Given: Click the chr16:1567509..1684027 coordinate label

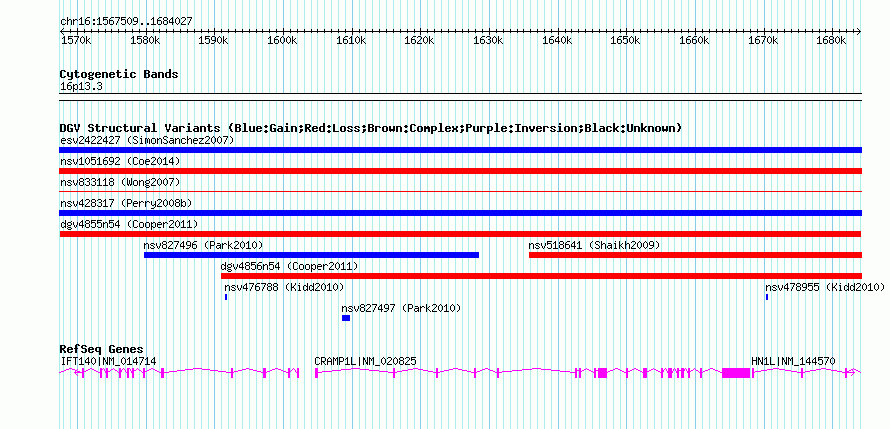Looking at the screenshot, I should [x=127, y=22].
